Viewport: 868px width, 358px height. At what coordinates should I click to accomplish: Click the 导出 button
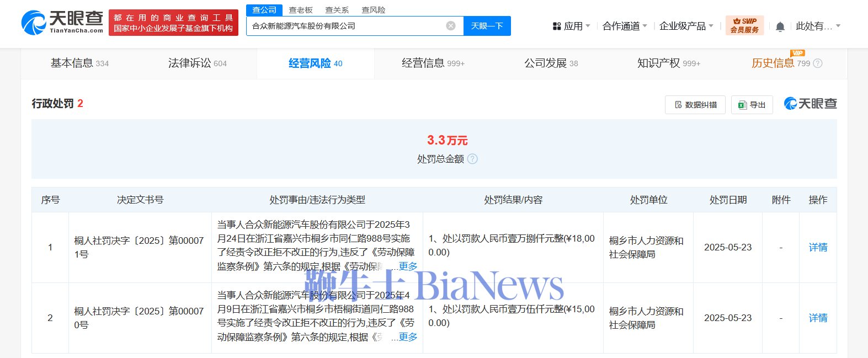[752, 105]
